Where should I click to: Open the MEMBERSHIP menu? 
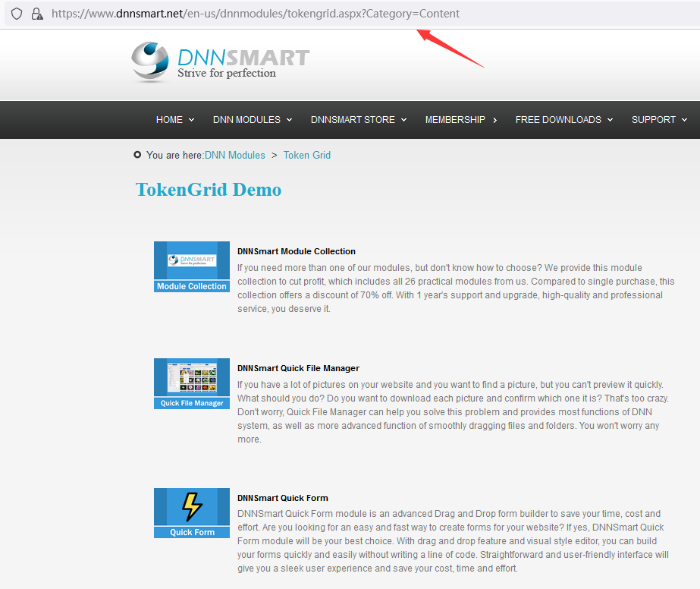(455, 120)
